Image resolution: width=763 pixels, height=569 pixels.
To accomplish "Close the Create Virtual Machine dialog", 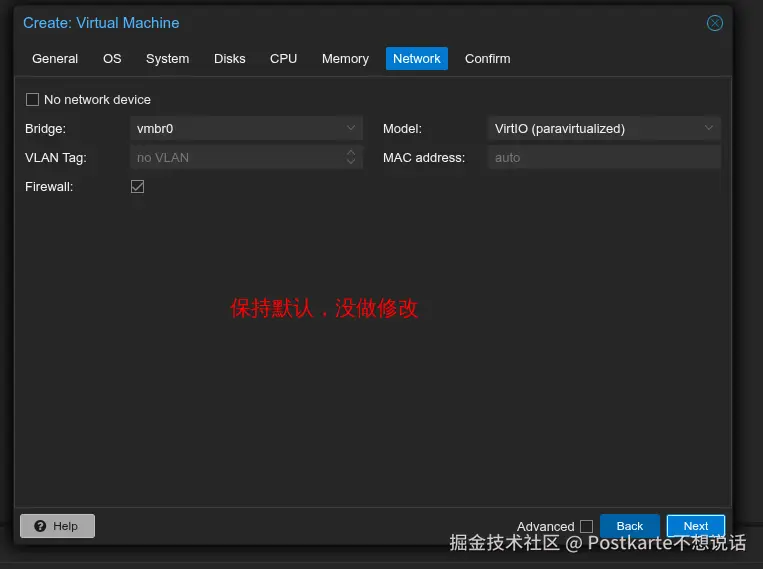I will 714,23.
